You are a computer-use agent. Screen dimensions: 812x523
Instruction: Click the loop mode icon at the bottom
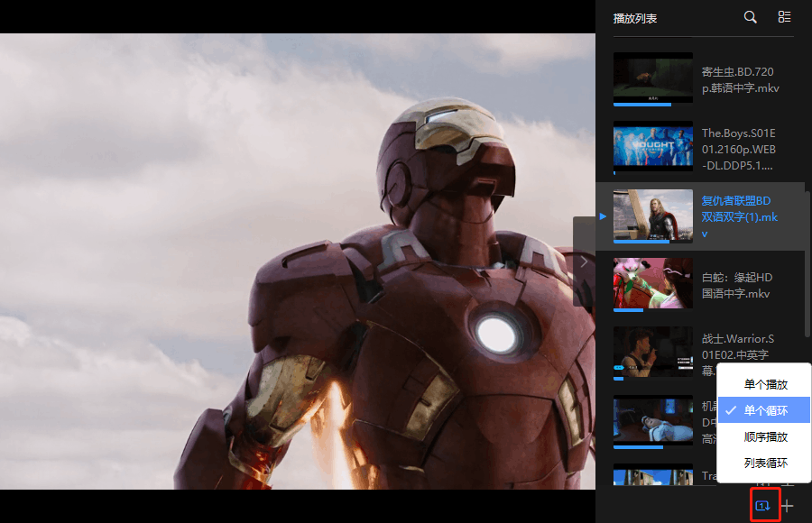(762, 505)
